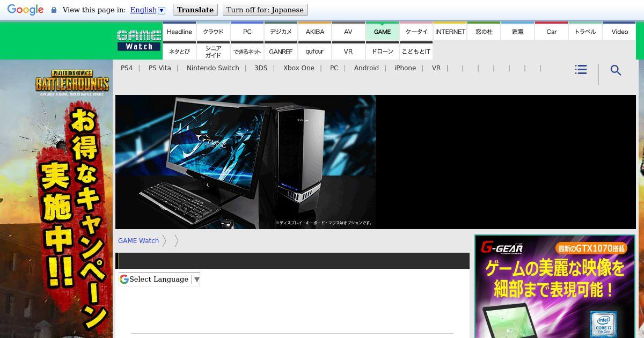Open the デジカメ tab
644x338 pixels.
tap(281, 31)
